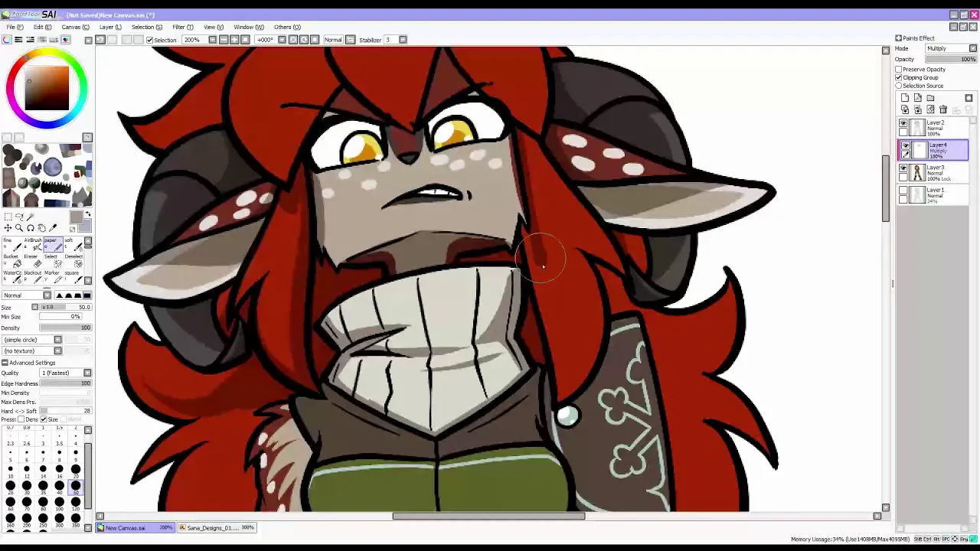
Task: Toggle the color mixer panel icon
Action: (x=42, y=40)
